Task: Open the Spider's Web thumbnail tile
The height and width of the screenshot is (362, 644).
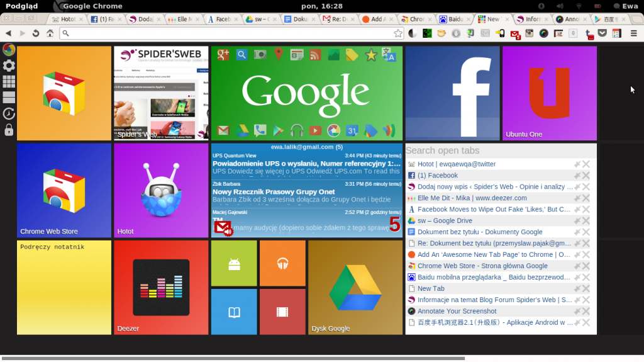Action: (161, 93)
